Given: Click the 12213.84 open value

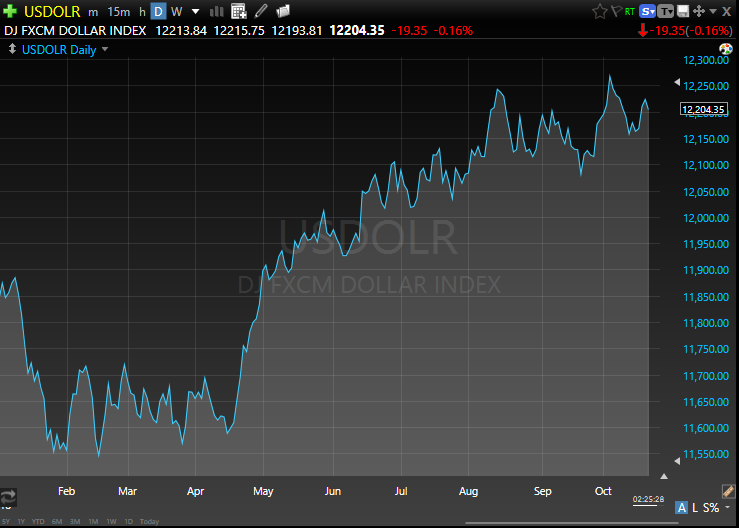Looking at the screenshot, I should tap(181, 31).
